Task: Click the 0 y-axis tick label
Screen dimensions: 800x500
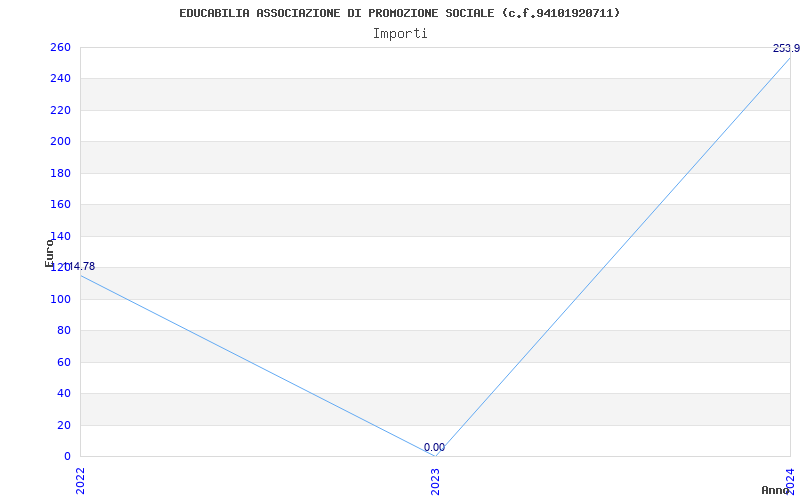Action: (x=67, y=456)
